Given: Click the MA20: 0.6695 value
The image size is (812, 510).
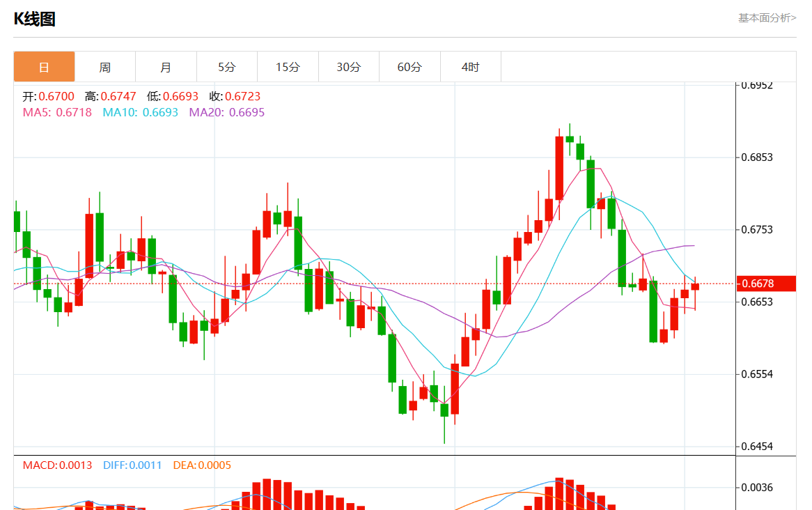Looking at the screenshot, I should (227, 112).
